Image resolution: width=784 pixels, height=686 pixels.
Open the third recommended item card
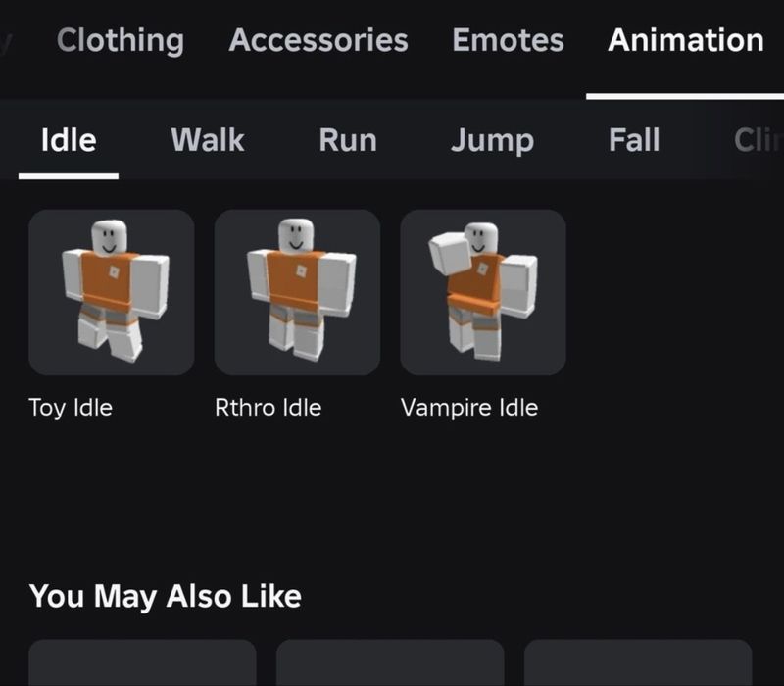click(638, 662)
